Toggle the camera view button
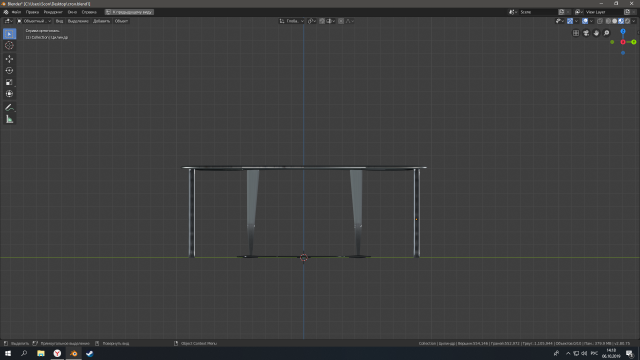Viewport: 640px width, 360px height. pyautogui.click(x=586, y=33)
